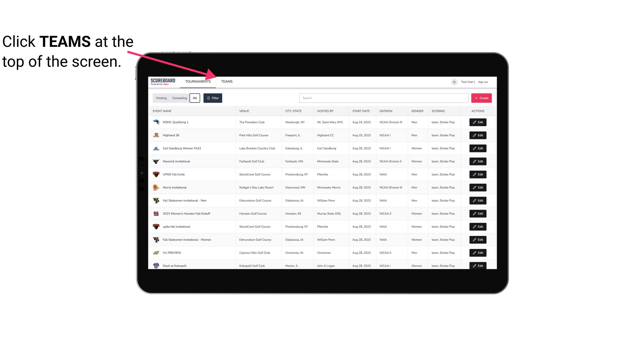The image size is (644, 346).
Task: Expand the Filter dropdown options
Action: [x=212, y=98]
